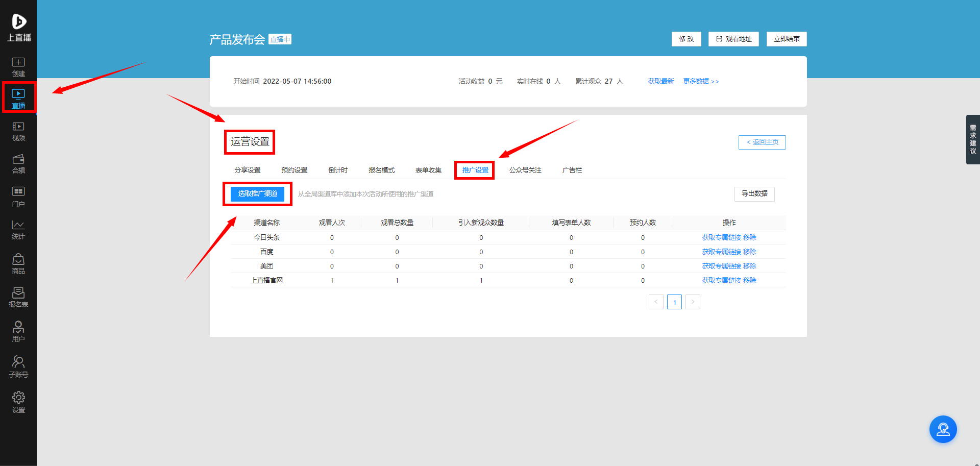Switch to the 报名模式 tab
The image size is (980, 466).
pyautogui.click(x=382, y=170)
